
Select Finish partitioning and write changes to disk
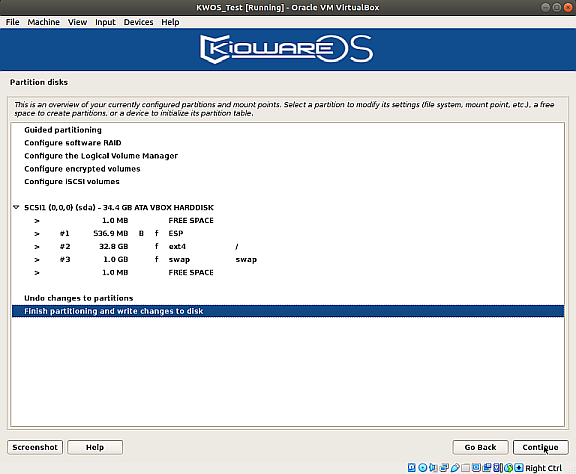tap(288, 311)
